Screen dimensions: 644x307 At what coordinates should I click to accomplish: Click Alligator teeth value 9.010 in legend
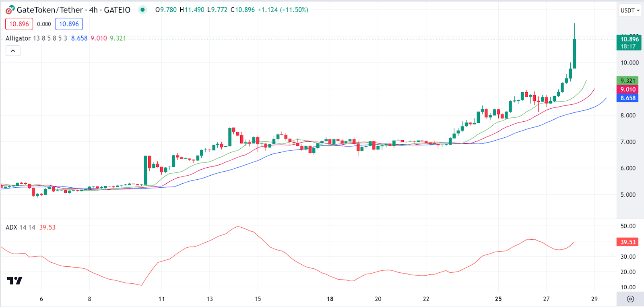[x=99, y=38]
